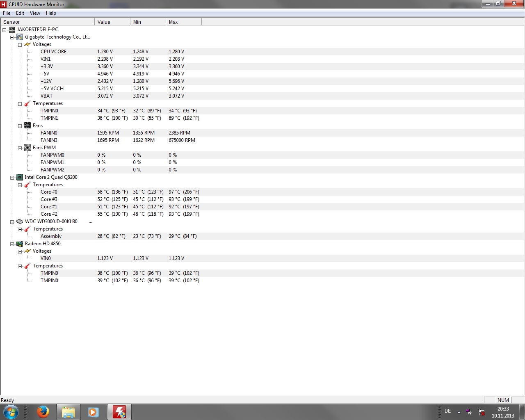This screenshot has height=420, width=525.
Task: Click the 5.696 V max value for +12V
Action: coord(176,81)
